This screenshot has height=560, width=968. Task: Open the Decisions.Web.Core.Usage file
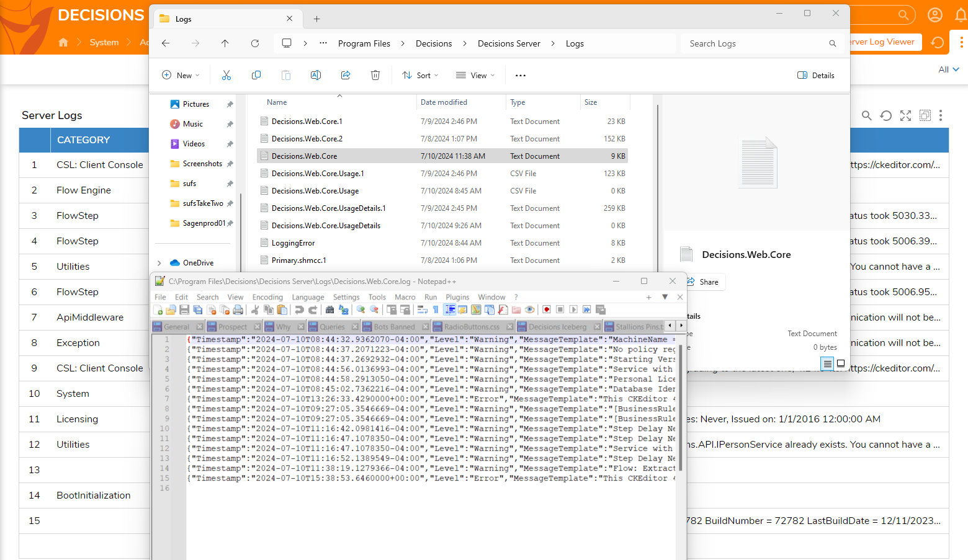(x=315, y=191)
